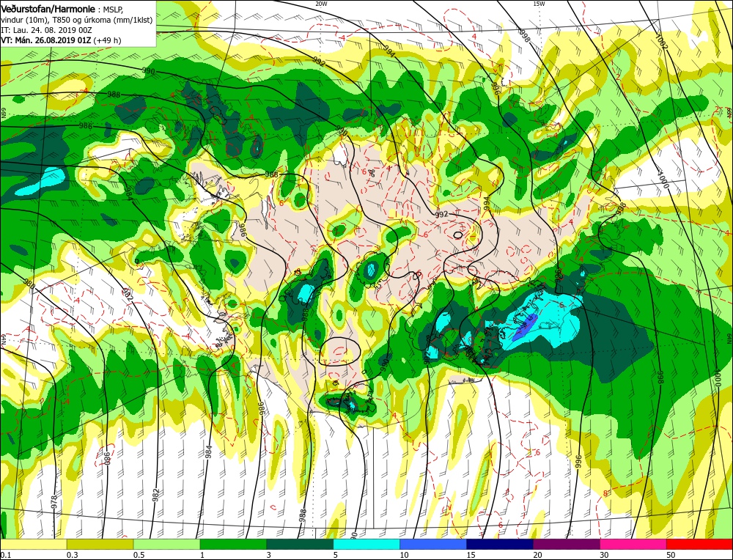Click the "0.3" legend value

[x=72, y=555]
